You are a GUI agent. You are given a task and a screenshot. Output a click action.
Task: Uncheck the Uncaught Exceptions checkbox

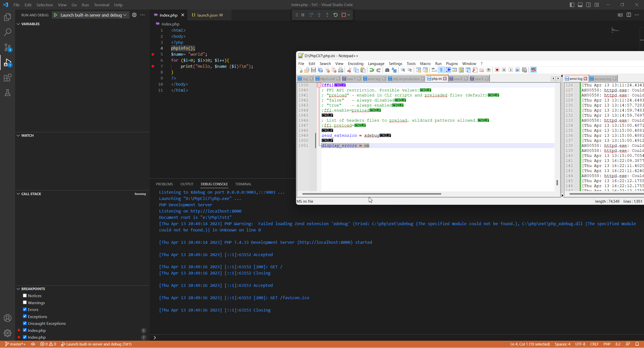(25, 323)
